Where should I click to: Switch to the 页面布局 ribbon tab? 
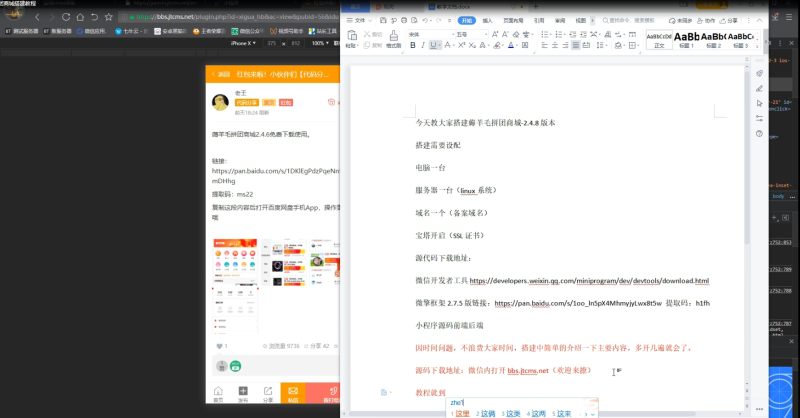click(513, 20)
